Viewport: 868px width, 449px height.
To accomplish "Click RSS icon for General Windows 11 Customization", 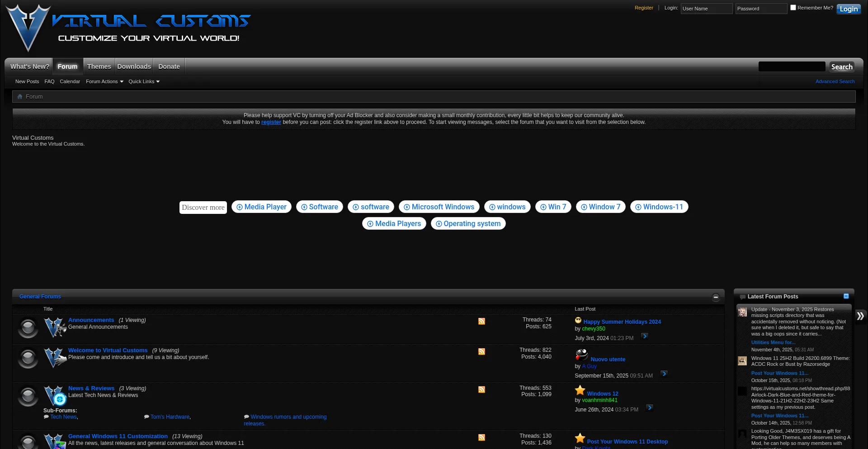I will pyautogui.click(x=481, y=438).
